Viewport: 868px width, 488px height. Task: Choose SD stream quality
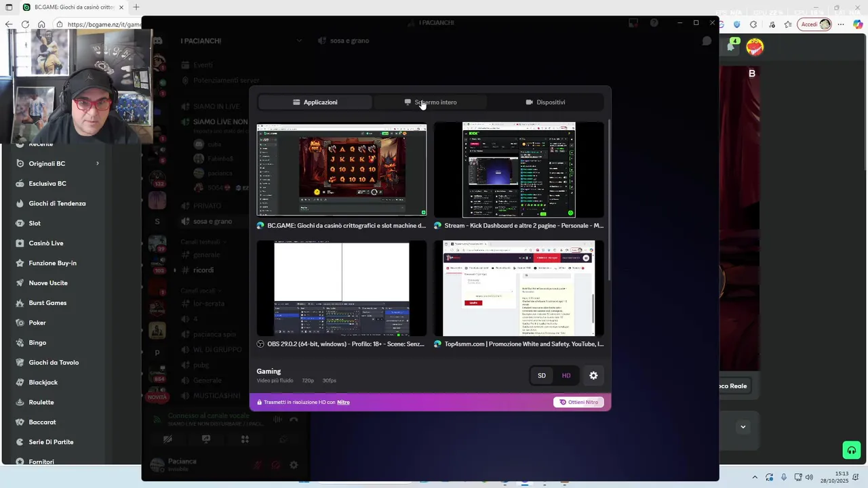(x=542, y=375)
